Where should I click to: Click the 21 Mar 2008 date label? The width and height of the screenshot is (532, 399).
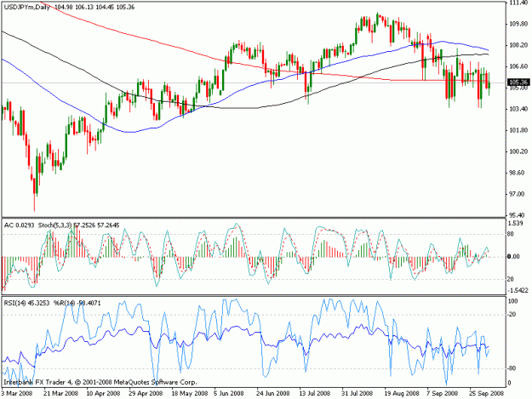pyautogui.click(x=59, y=393)
